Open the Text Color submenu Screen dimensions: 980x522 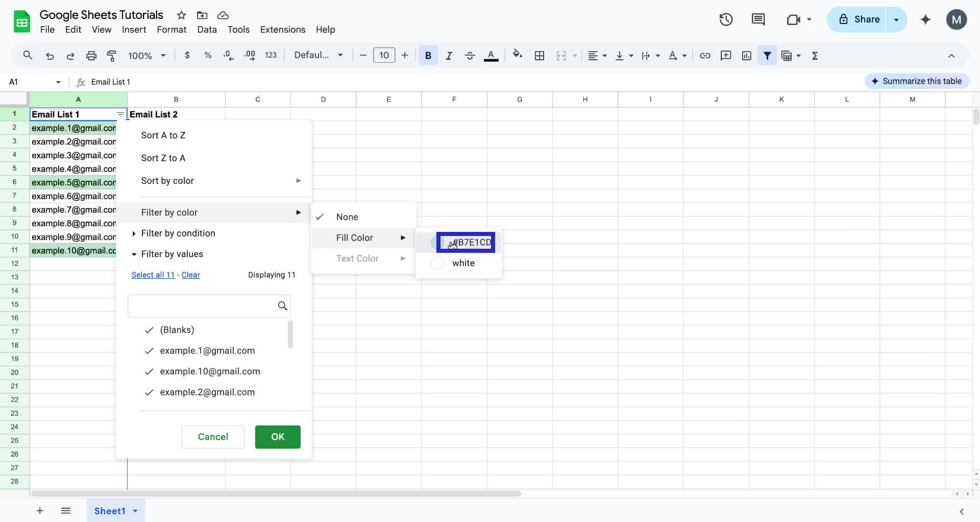click(x=357, y=258)
